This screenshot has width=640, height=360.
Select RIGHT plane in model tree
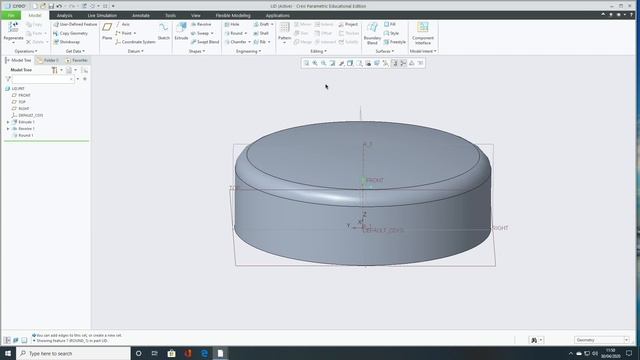20,109
